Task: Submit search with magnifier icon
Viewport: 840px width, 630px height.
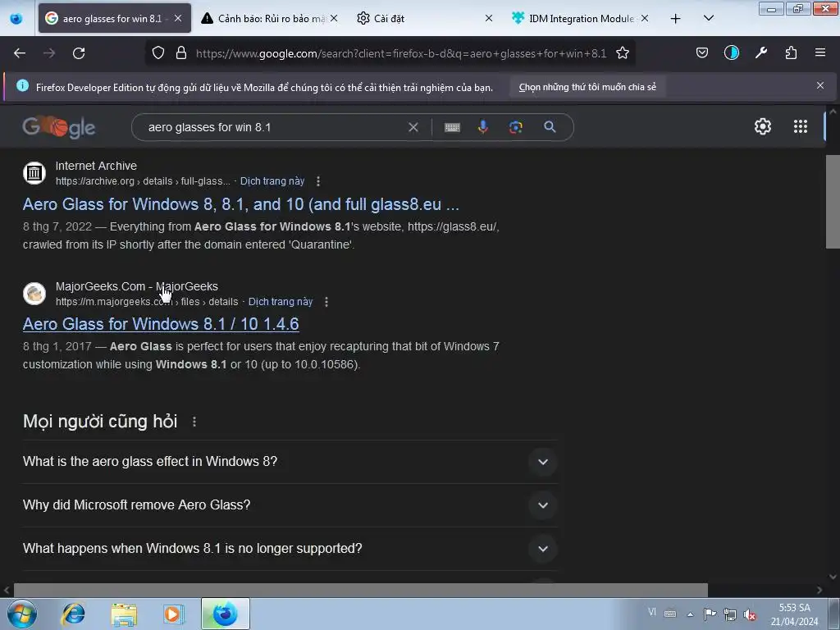Action: (x=550, y=127)
